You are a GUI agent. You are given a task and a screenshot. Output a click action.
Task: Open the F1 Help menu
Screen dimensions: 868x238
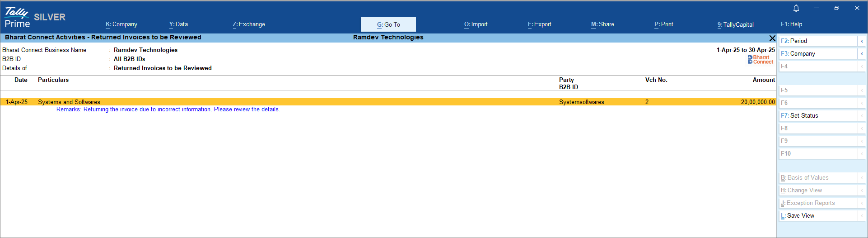792,24
